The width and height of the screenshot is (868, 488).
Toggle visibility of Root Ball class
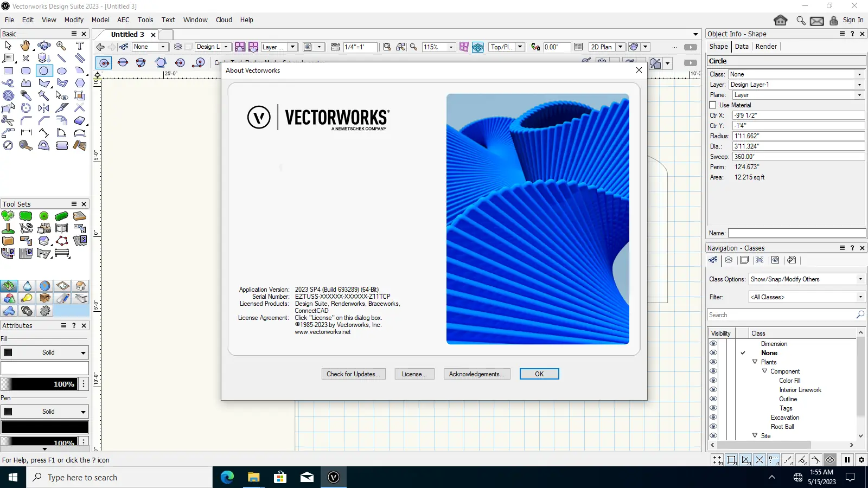tap(713, 427)
